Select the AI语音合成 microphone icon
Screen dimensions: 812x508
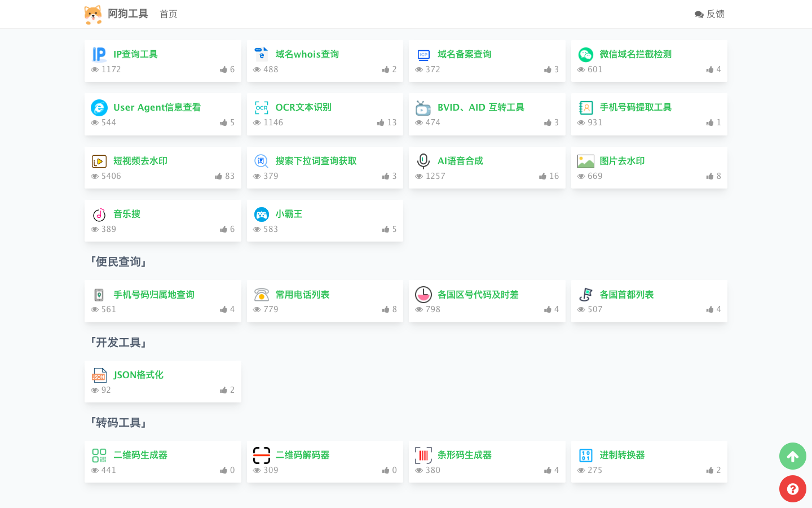pos(423,161)
